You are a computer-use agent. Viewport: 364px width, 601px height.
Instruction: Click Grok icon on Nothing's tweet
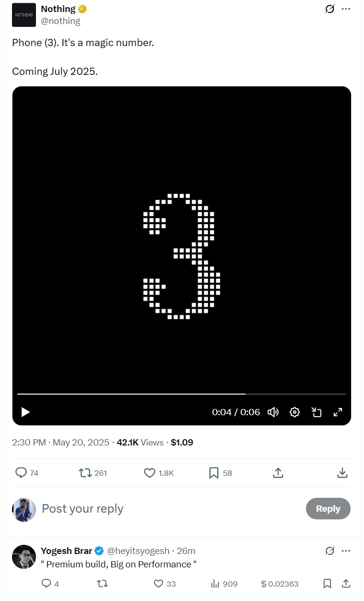(x=329, y=9)
